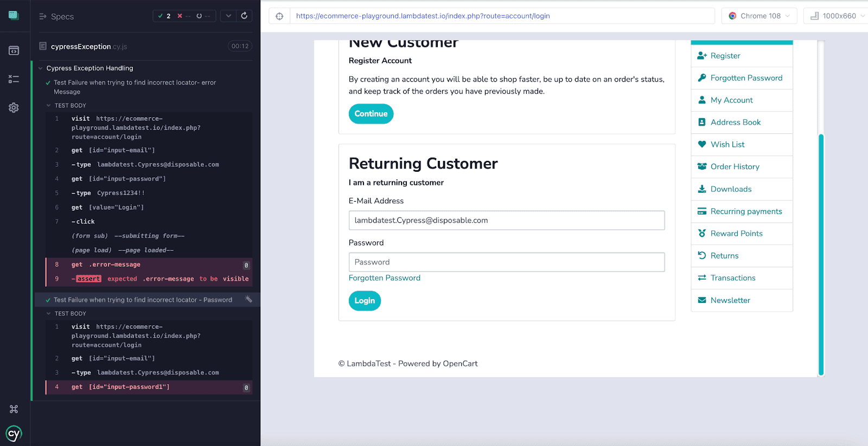Click the Cypress logo at the sidebar bottom
868x446 pixels.
point(14,434)
